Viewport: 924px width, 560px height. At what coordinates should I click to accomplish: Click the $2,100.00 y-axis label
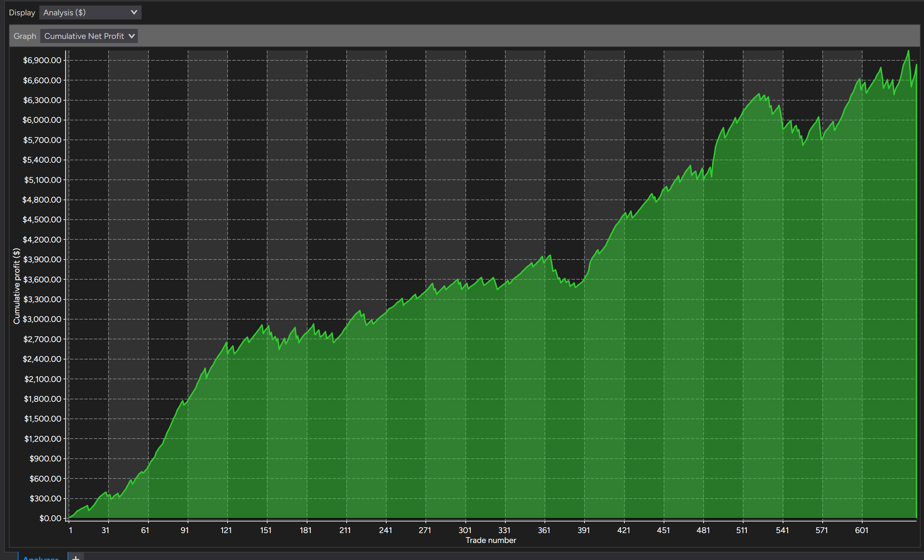click(43, 379)
